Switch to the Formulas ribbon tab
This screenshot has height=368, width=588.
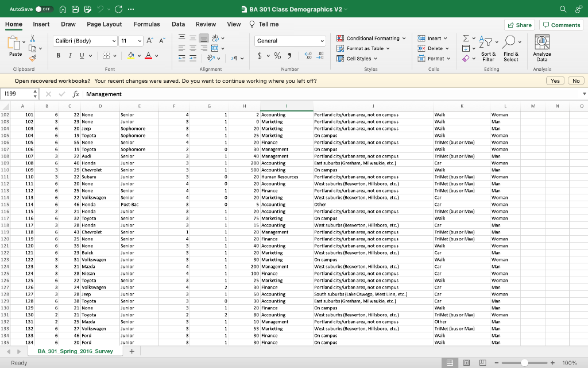(x=147, y=24)
